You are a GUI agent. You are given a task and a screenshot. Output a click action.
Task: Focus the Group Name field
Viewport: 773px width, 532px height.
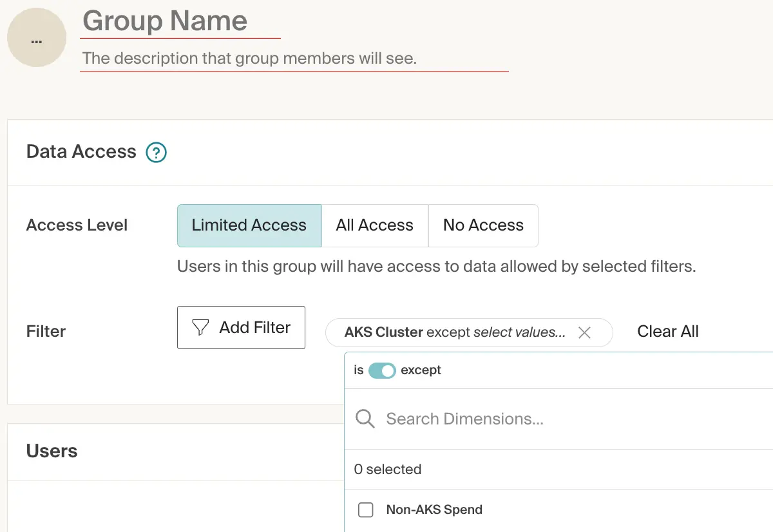tap(180, 21)
